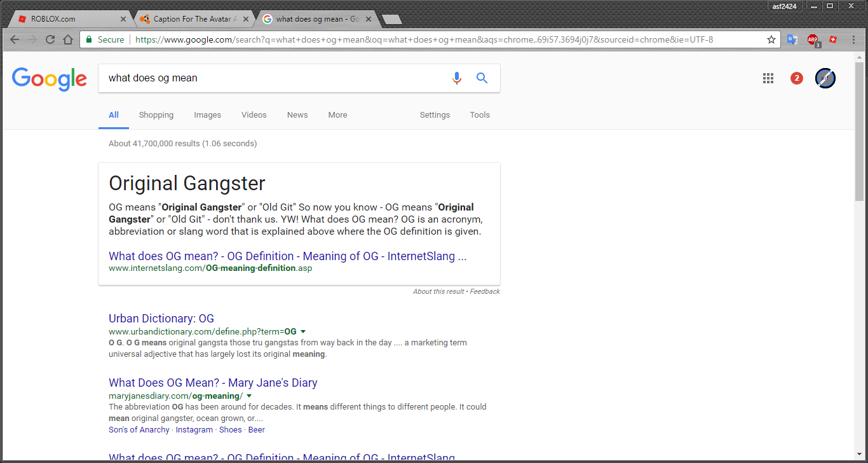Image resolution: width=868 pixels, height=463 pixels.
Task: Click the page scrollbar thumb
Action: pyautogui.click(x=860, y=132)
